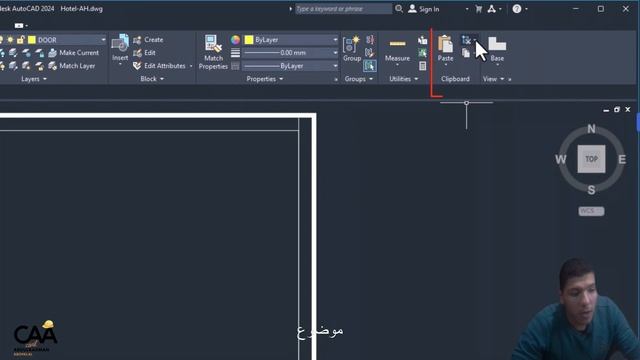Screen dimensions: 640x360
Task: Open the 0.00 mm lineweight dropdown
Action: [x=335, y=53]
